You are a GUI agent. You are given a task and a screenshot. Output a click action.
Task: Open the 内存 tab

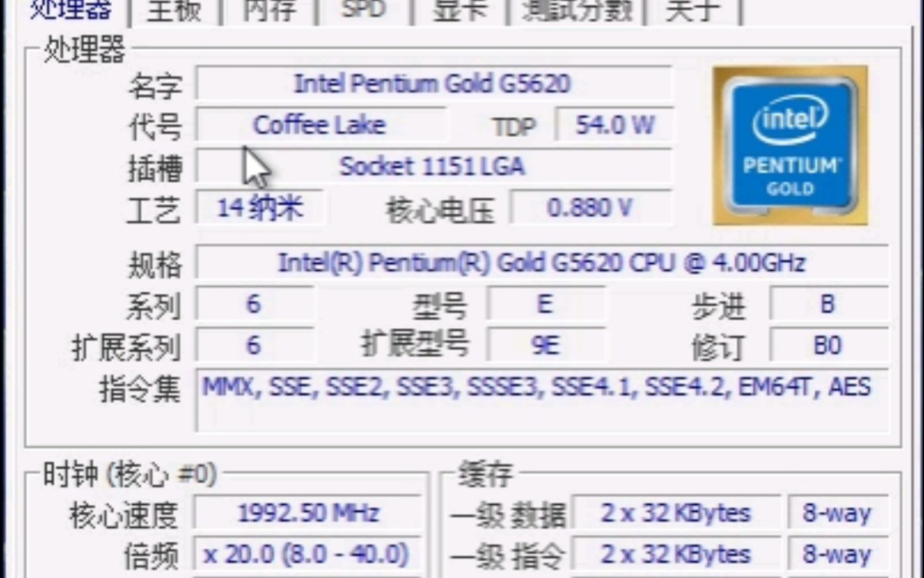[x=269, y=11]
